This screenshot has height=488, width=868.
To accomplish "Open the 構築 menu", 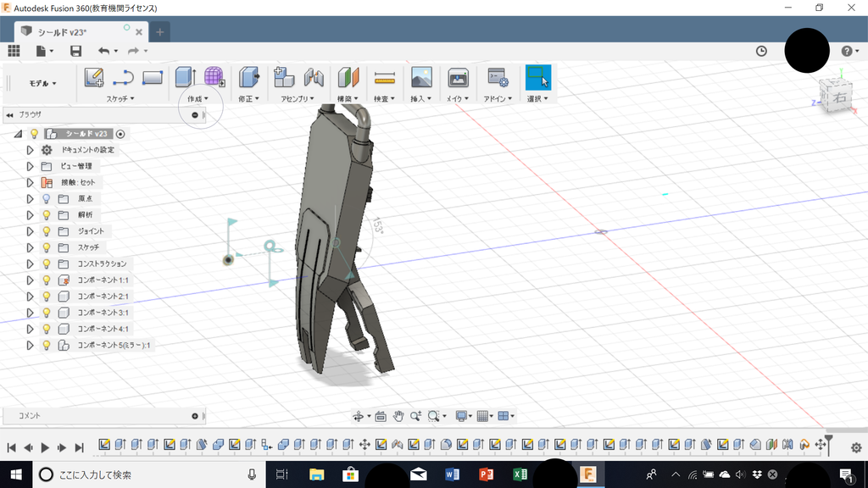I will [x=348, y=98].
